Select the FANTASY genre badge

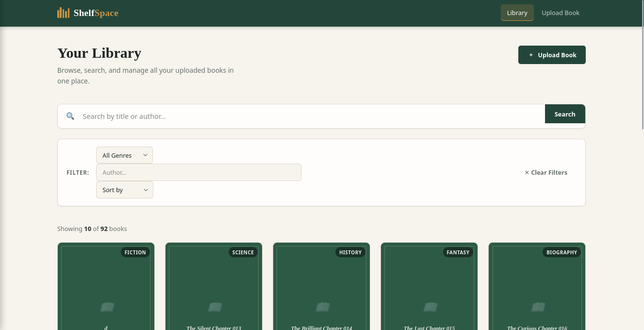point(458,252)
